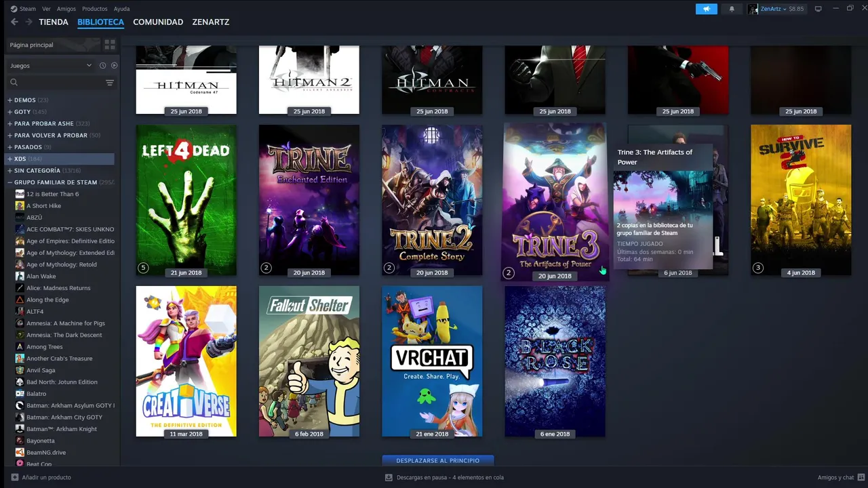The image size is (868, 488).
Task: Open the Página principal button
Action: point(52,45)
